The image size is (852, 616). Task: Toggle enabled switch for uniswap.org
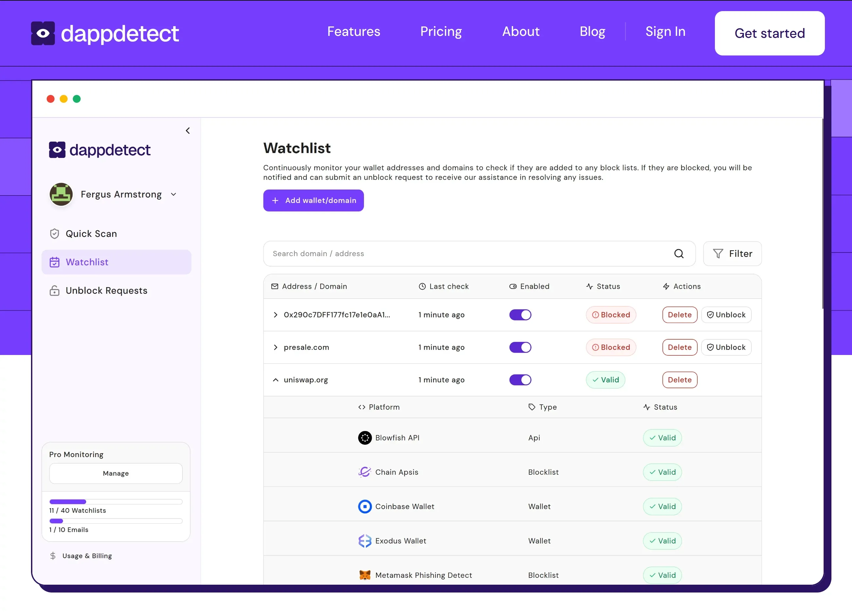tap(520, 380)
